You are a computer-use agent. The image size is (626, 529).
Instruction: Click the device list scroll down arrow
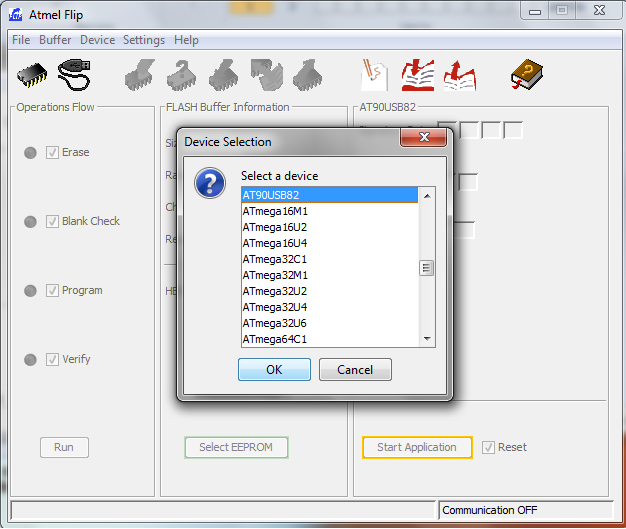click(x=427, y=339)
